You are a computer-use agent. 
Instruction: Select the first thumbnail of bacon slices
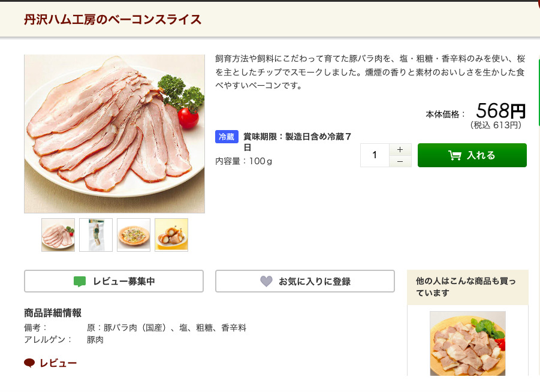coord(58,234)
